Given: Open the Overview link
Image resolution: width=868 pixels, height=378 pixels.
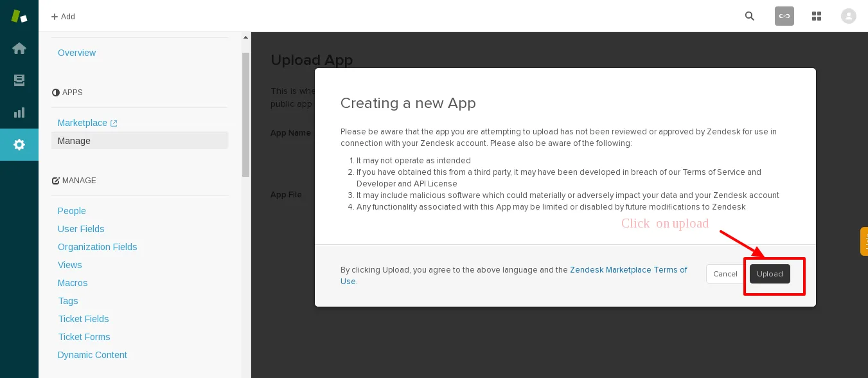Looking at the screenshot, I should click(76, 53).
